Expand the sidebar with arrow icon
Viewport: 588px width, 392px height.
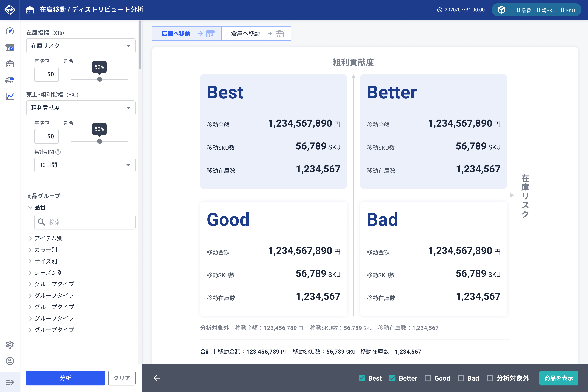point(10,382)
